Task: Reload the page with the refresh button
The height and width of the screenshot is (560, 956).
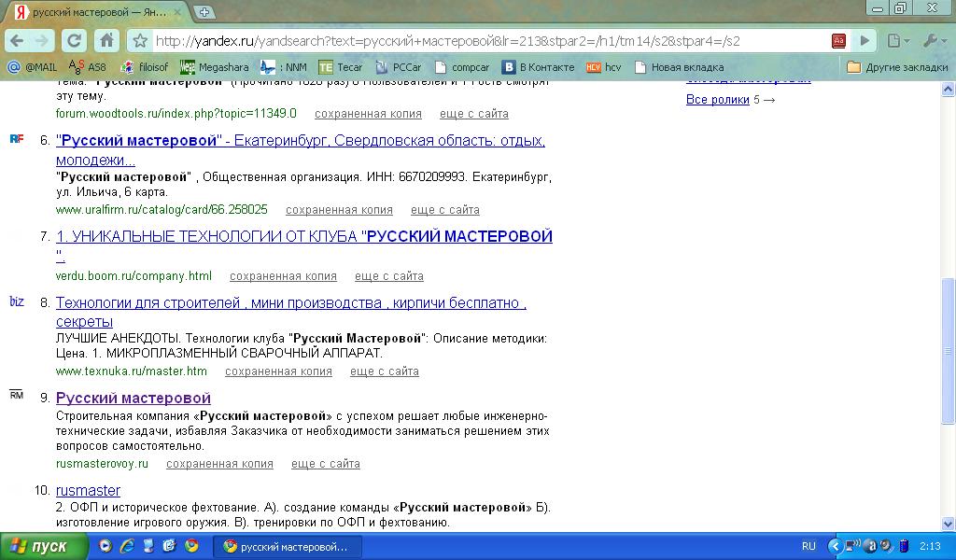Action: coord(75,41)
